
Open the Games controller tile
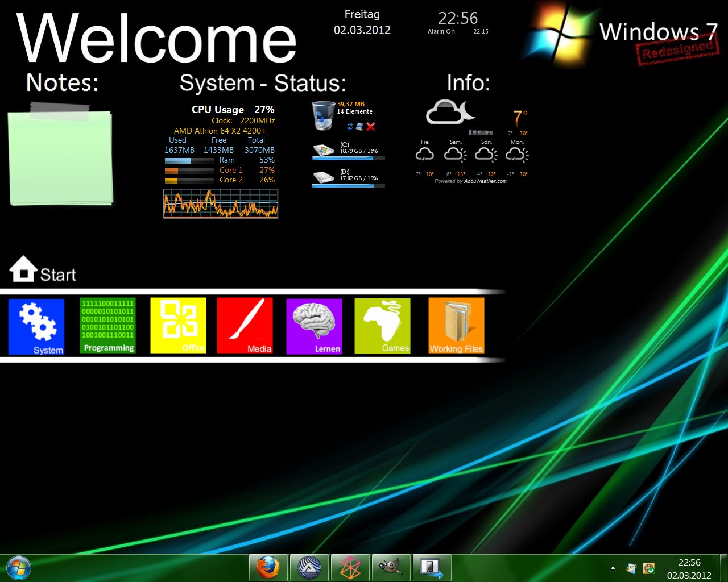(x=382, y=326)
